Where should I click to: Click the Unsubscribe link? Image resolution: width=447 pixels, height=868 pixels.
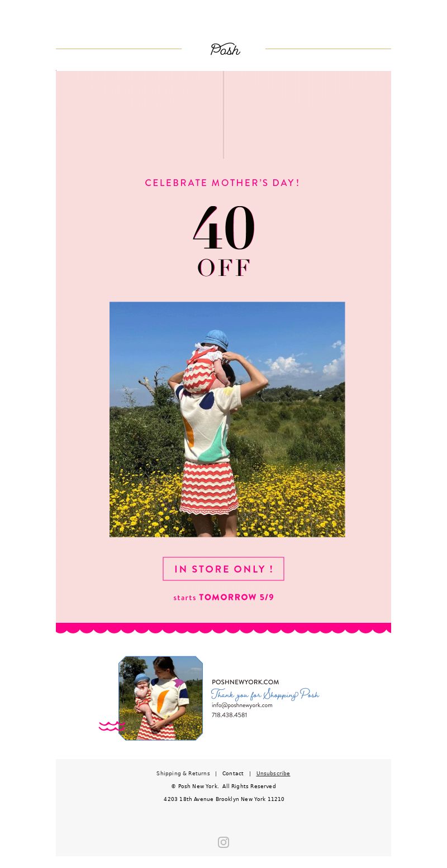pyautogui.click(x=273, y=774)
